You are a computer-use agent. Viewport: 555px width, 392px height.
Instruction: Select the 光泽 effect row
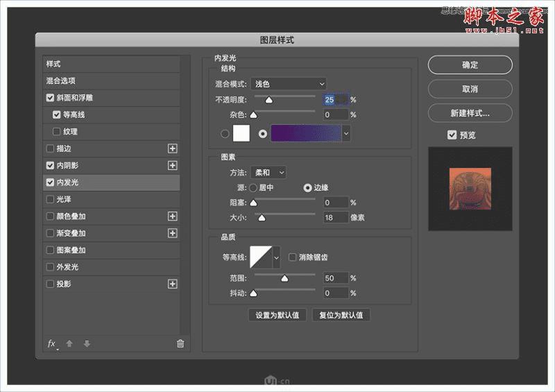(112, 199)
